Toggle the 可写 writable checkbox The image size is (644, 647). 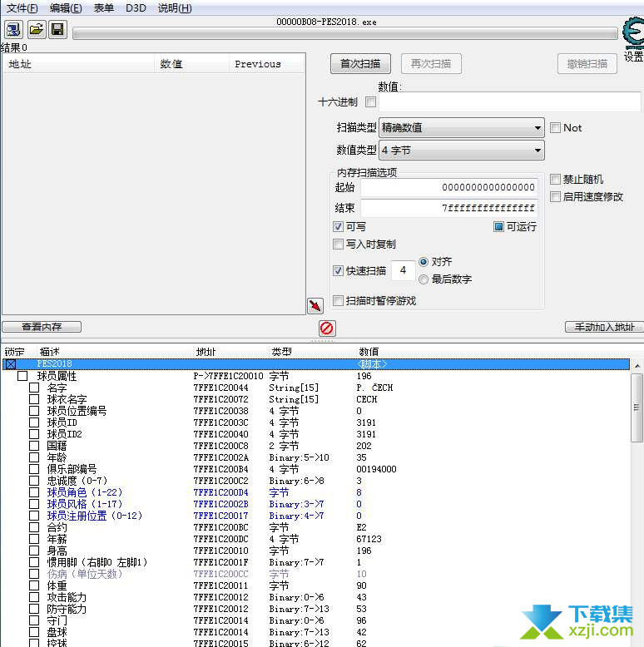338,226
